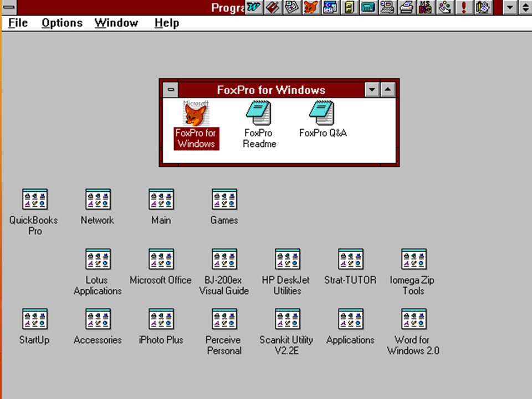Click the printer toolbar icon
The image size is (532, 399).
(x=406, y=7)
